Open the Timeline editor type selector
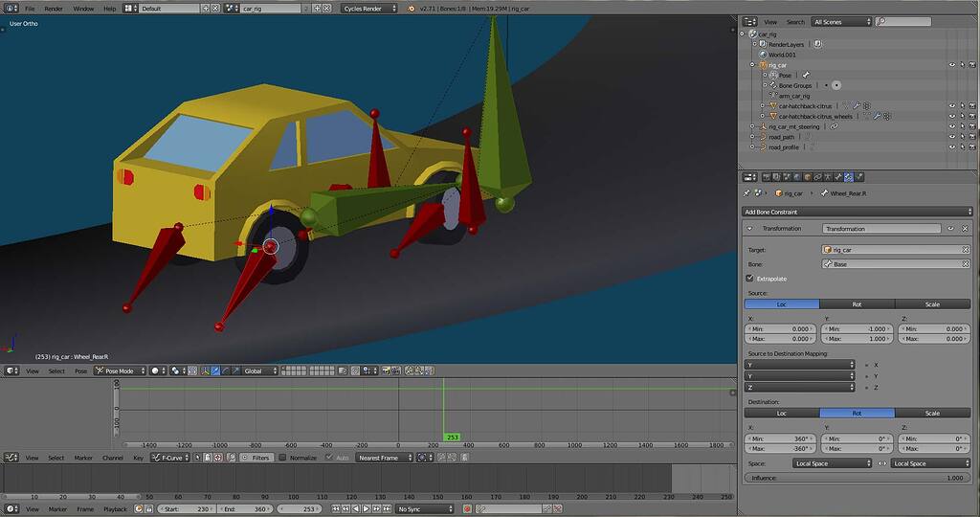980x517 pixels. point(11,509)
